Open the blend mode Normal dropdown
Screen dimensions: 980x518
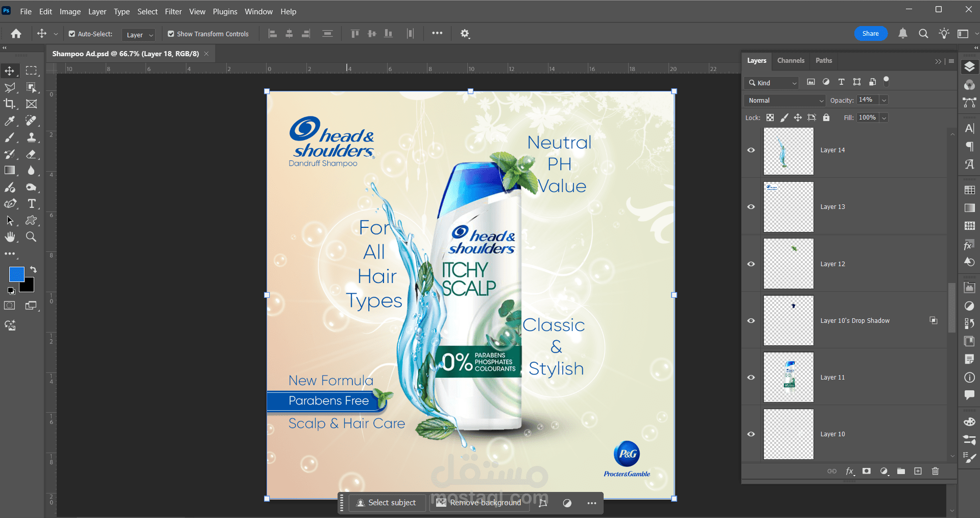[785, 101]
